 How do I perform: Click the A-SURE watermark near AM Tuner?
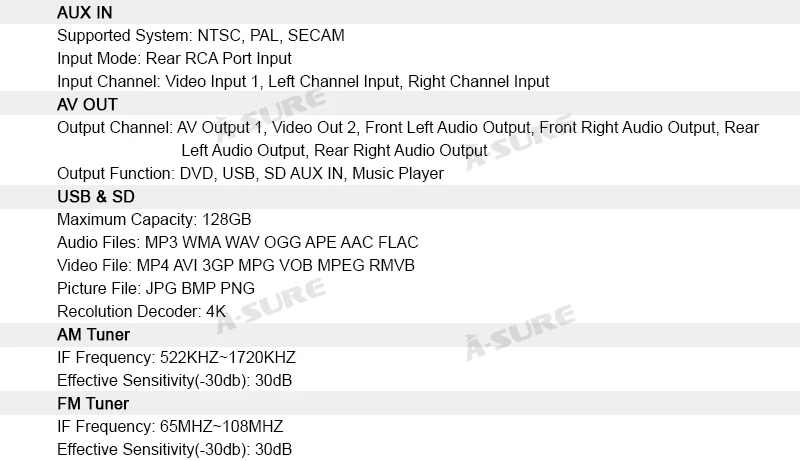point(520,332)
